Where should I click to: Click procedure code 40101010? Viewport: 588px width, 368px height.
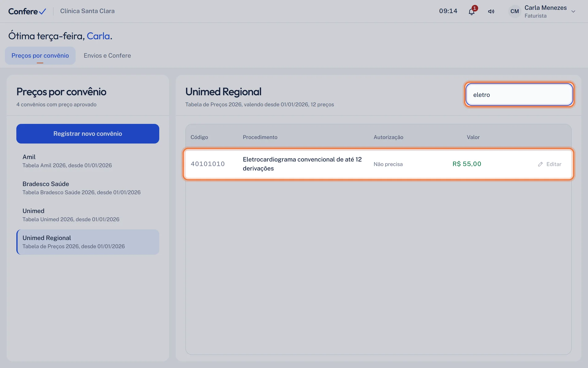(208, 164)
